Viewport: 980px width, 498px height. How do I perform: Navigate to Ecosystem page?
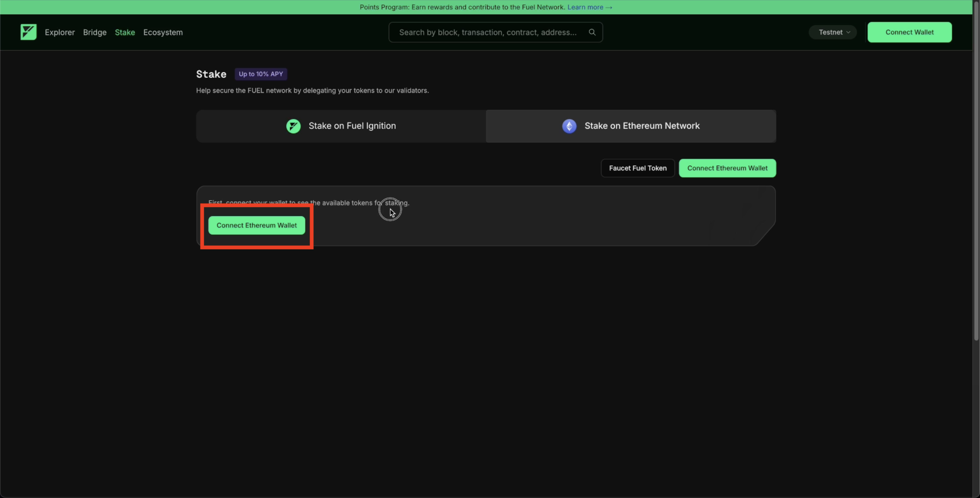point(163,32)
